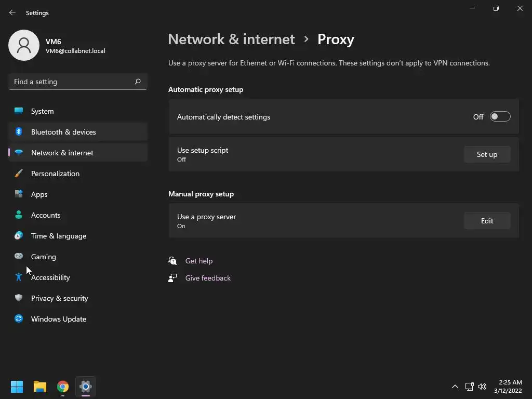Toggle Automatically detect settings switch
Screen dimensions: 532x399
click(x=500, y=117)
